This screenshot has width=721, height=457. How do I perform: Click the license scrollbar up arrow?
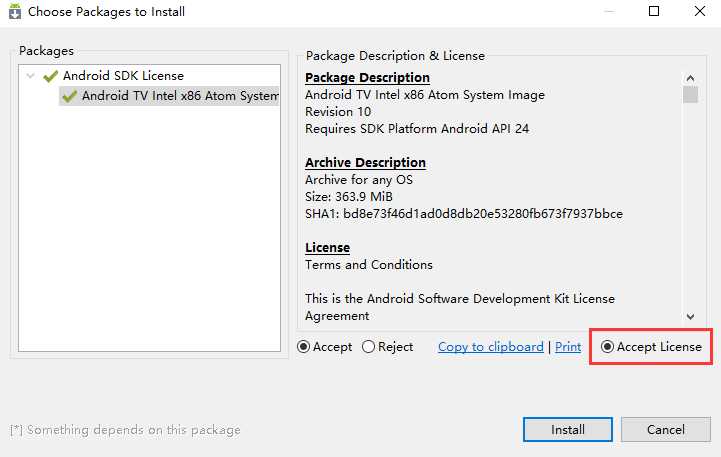[x=690, y=78]
